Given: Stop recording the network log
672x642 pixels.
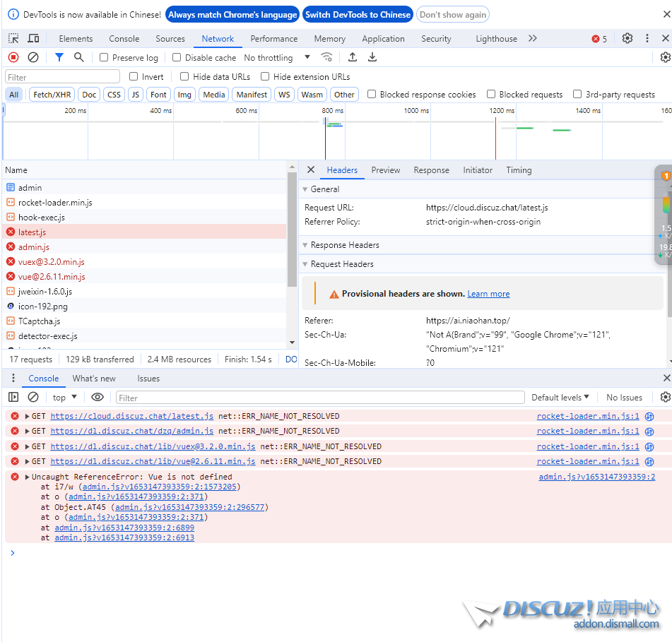Looking at the screenshot, I should click(x=13, y=57).
